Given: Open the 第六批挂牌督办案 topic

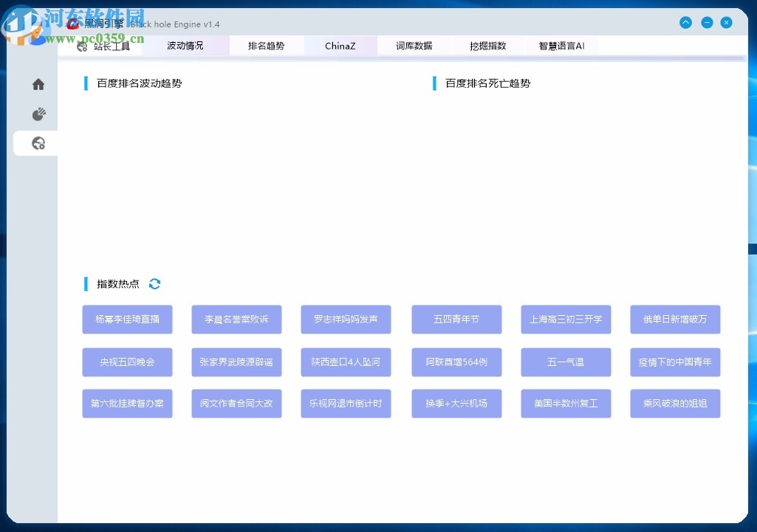Looking at the screenshot, I should coord(128,404).
